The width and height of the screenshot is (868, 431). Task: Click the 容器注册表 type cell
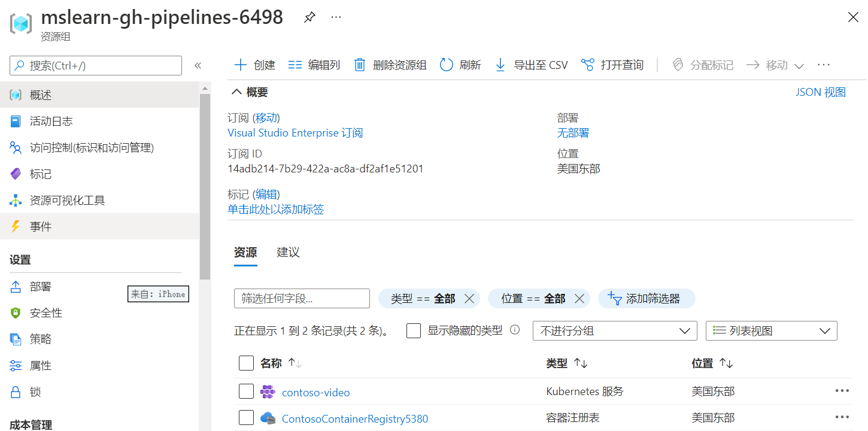click(573, 418)
